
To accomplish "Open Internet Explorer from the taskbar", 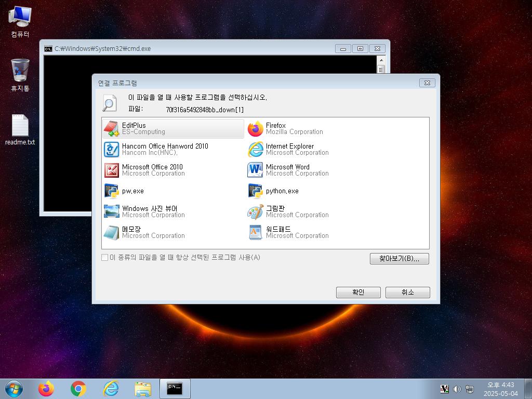I will click(111, 389).
